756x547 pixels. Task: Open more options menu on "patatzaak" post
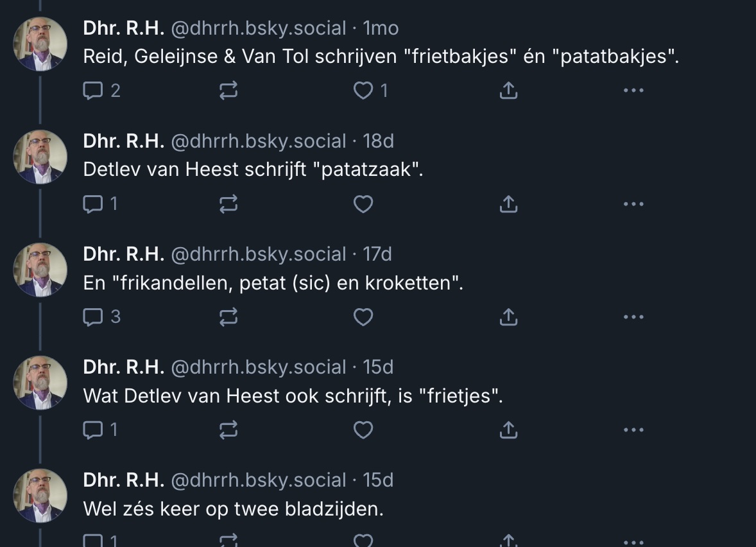point(633,204)
